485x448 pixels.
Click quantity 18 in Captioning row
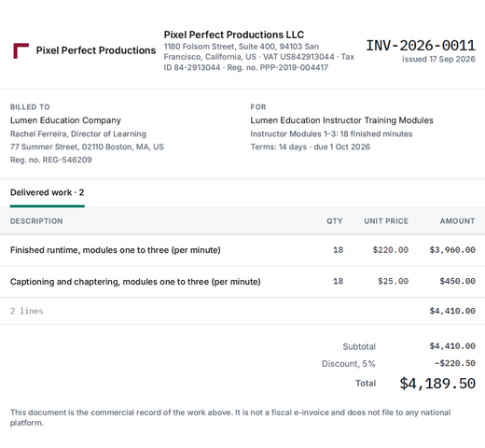pos(338,282)
